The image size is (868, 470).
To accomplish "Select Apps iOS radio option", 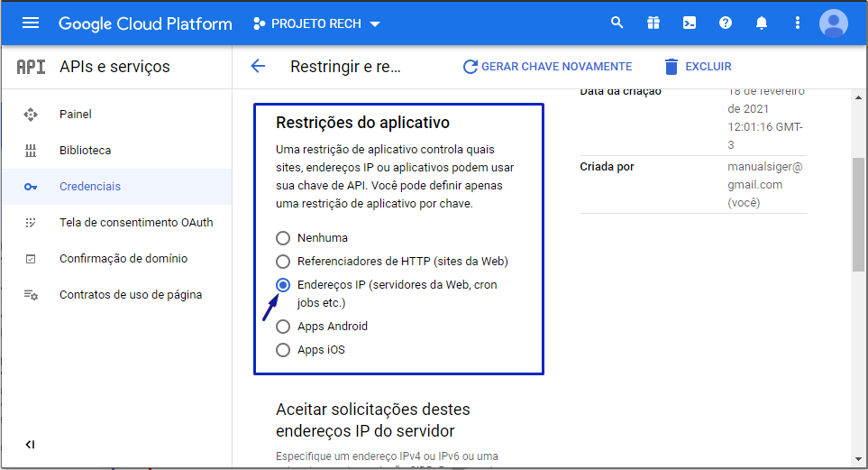I will [283, 350].
